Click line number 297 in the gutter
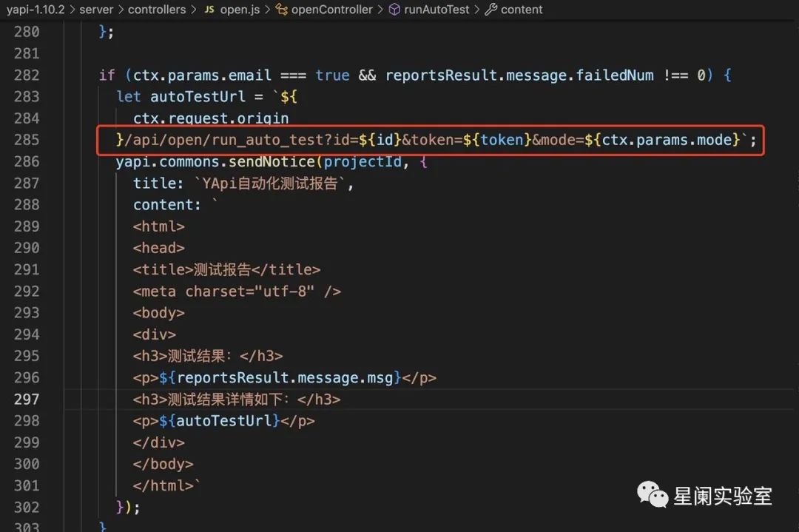The image size is (799, 532). click(27, 400)
